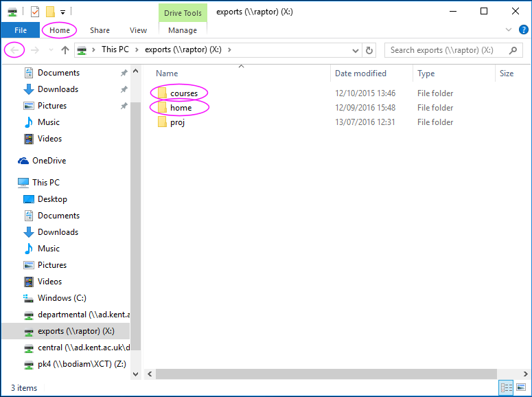Image resolution: width=532 pixels, height=397 pixels.
Task: Click navigation pane scroll up arrow
Action: (x=136, y=71)
